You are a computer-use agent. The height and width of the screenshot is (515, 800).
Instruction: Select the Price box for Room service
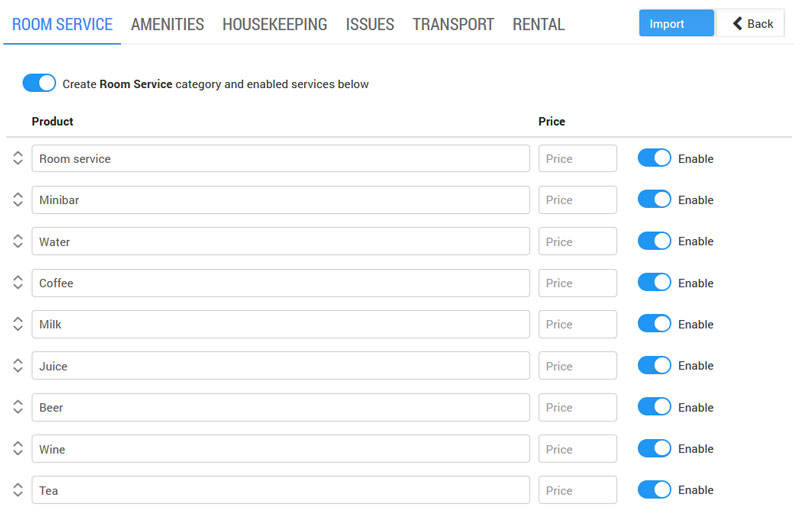coord(577,158)
